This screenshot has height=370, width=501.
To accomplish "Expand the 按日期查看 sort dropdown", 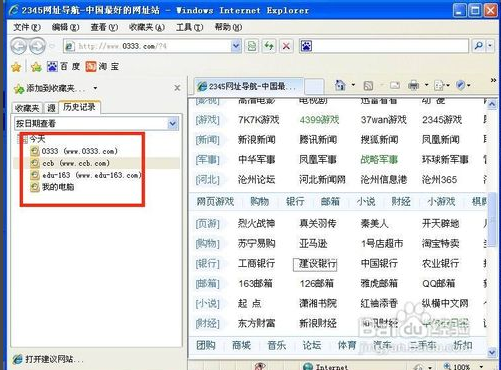I will point(173,124).
